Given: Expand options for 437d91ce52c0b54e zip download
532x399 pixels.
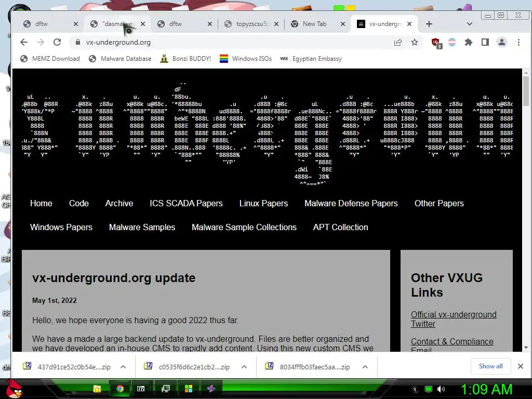Looking at the screenshot, I should pyautogui.click(x=123, y=367).
